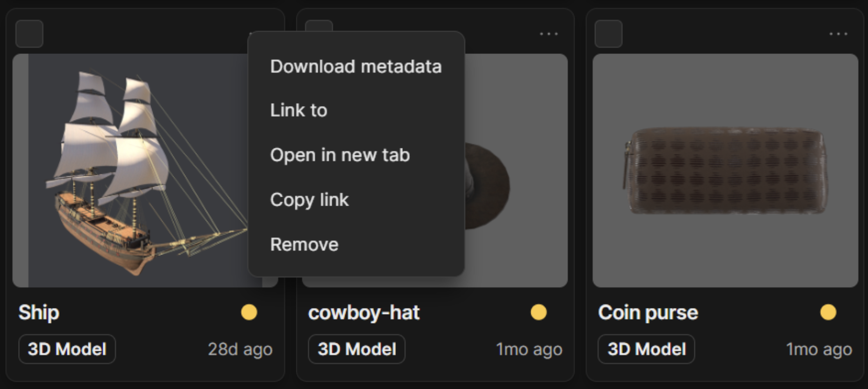
Task: Click Copy link in the menu
Action: point(309,199)
